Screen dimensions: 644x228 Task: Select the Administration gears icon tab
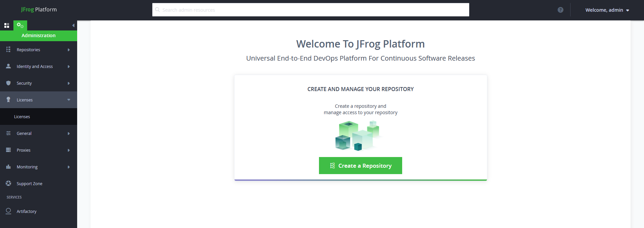click(x=20, y=25)
